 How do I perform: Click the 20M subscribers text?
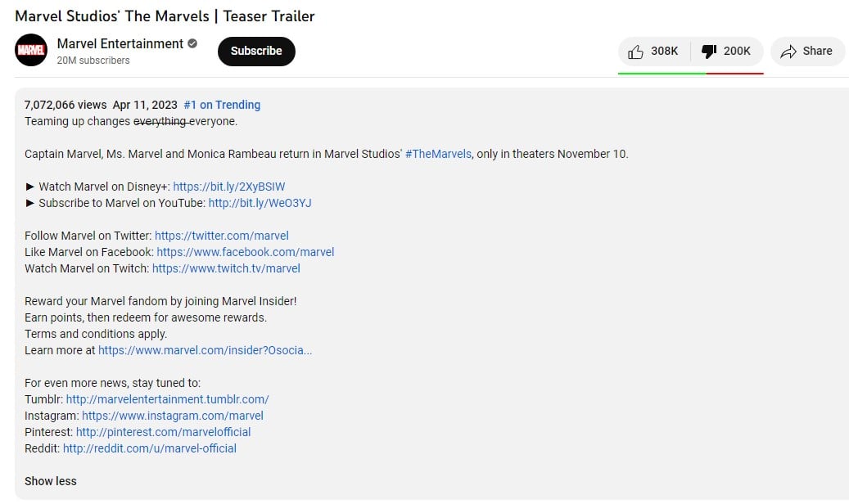point(93,61)
